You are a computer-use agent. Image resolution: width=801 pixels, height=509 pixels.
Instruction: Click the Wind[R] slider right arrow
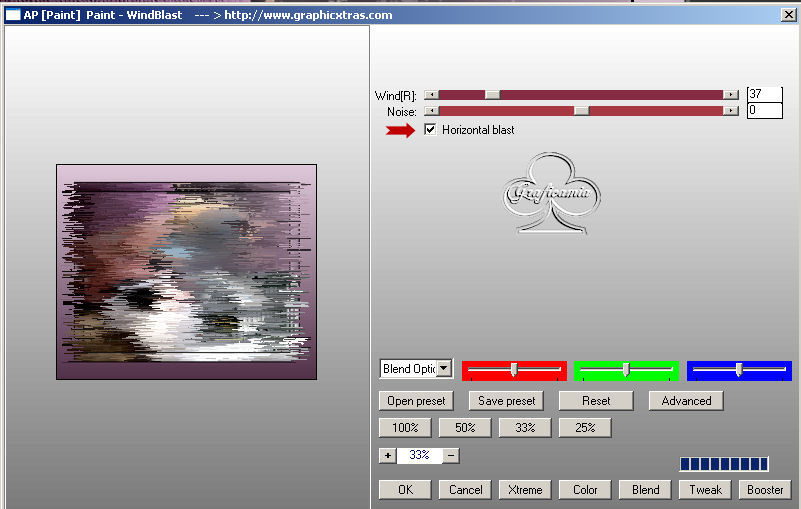click(731, 95)
